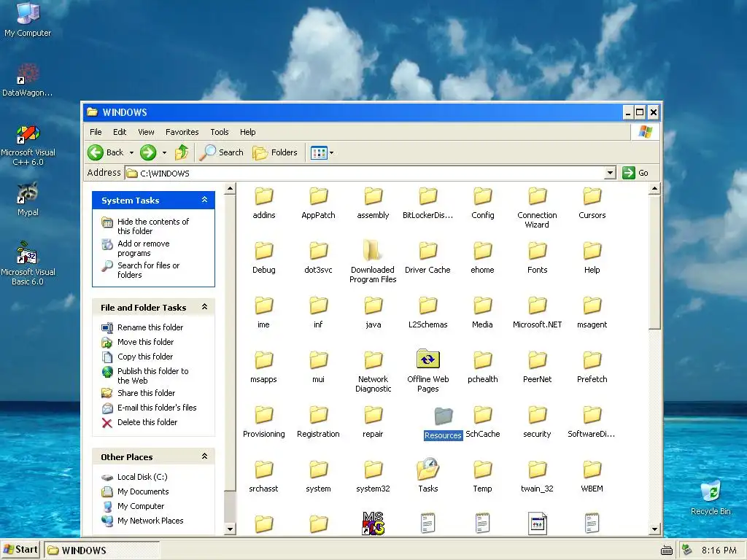The image size is (747, 560).
Task: Open the Favorites menu
Action: [182, 132]
